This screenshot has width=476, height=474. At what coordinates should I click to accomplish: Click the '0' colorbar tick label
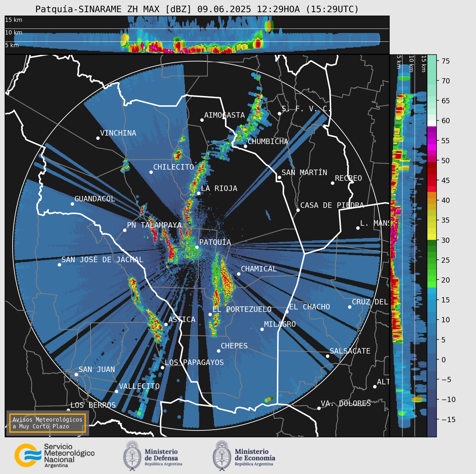coord(443,360)
